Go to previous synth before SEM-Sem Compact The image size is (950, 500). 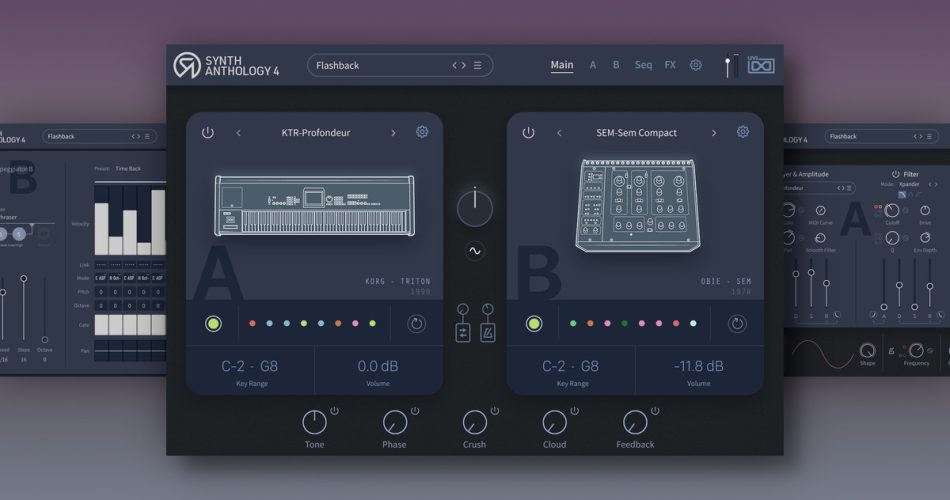click(x=559, y=133)
